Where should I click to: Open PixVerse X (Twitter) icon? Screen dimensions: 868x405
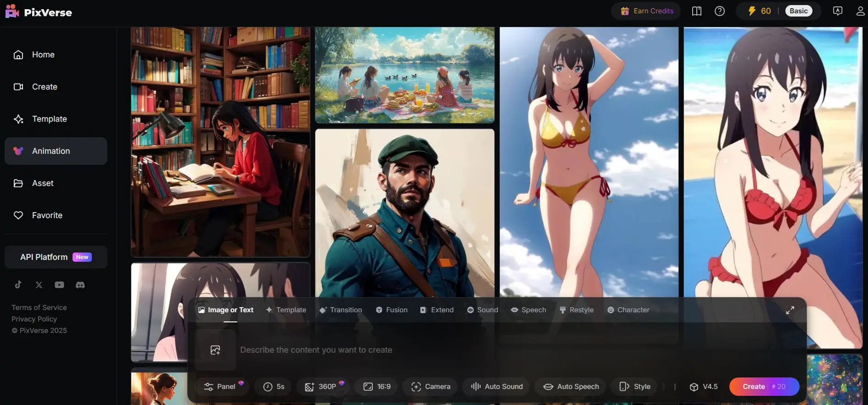pyautogui.click(x=39, y=285)
